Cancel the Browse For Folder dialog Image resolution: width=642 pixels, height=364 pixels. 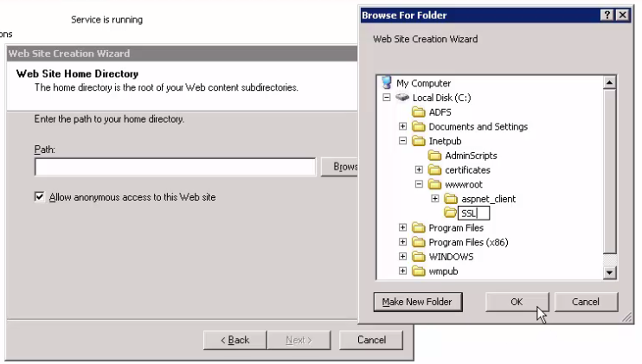coord(587,302)
